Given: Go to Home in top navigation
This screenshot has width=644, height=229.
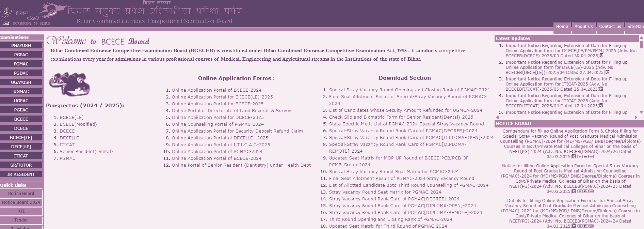Looking at the screenshot, I should point(562,27).
